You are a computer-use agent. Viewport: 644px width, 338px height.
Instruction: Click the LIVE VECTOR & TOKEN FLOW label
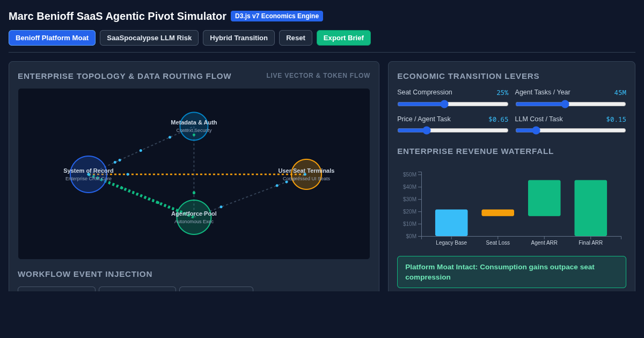pyautogui.click(x=318, y=76)
